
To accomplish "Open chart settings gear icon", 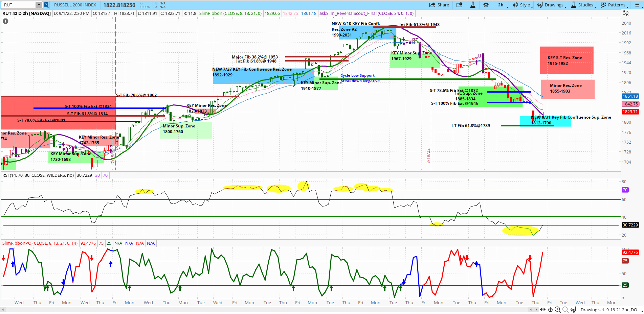I will [x=486, y=5].
